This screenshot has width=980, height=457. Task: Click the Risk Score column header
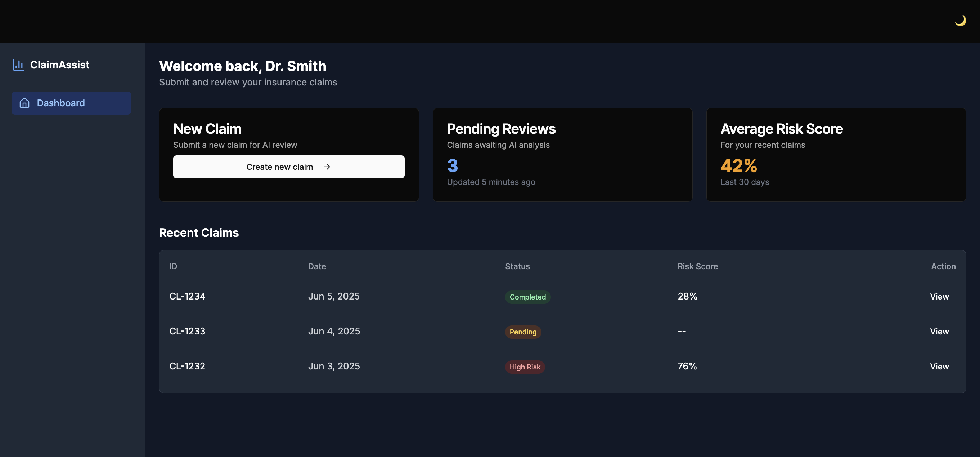(x=697, y=266)
